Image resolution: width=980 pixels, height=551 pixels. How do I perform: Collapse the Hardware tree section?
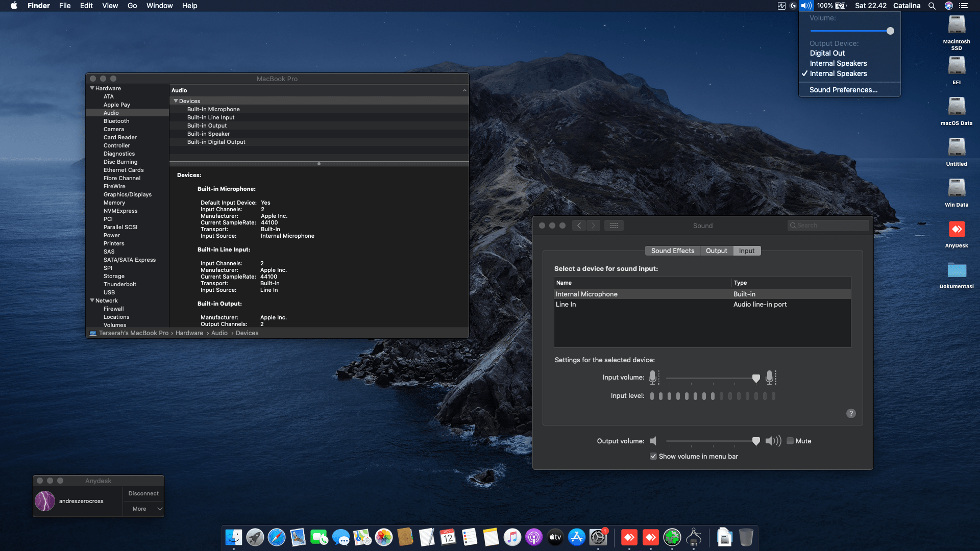click(92, 88)
